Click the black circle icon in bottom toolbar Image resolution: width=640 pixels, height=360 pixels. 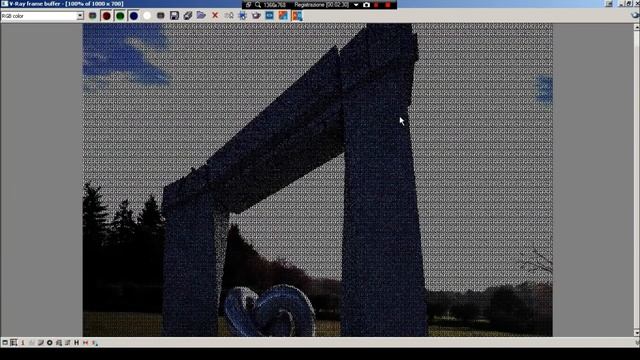pos(50,342)
